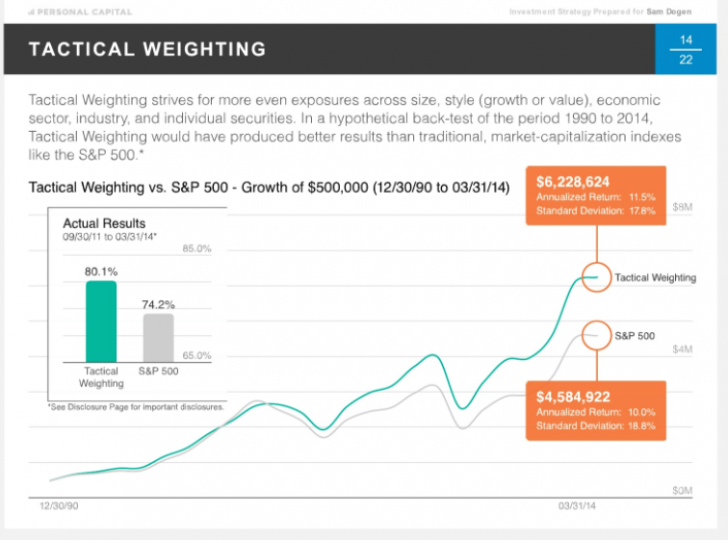Image resolution: width=728 pixels, height=540 pixels.
Task: Click the Sam Dogen name in header
Action: point(669,12)
